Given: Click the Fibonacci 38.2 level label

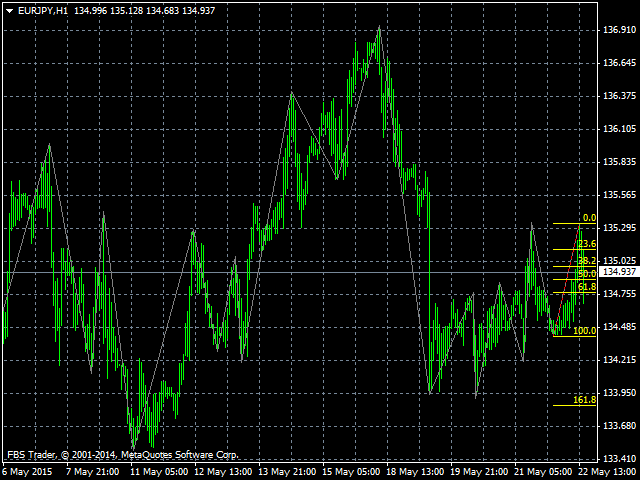Looking at the screenshot, I should click(587, 261).
